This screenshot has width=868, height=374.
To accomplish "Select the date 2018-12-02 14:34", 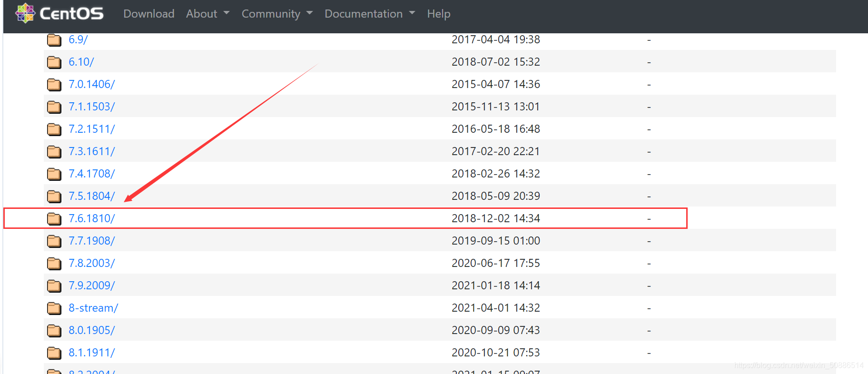I will 496,218.
